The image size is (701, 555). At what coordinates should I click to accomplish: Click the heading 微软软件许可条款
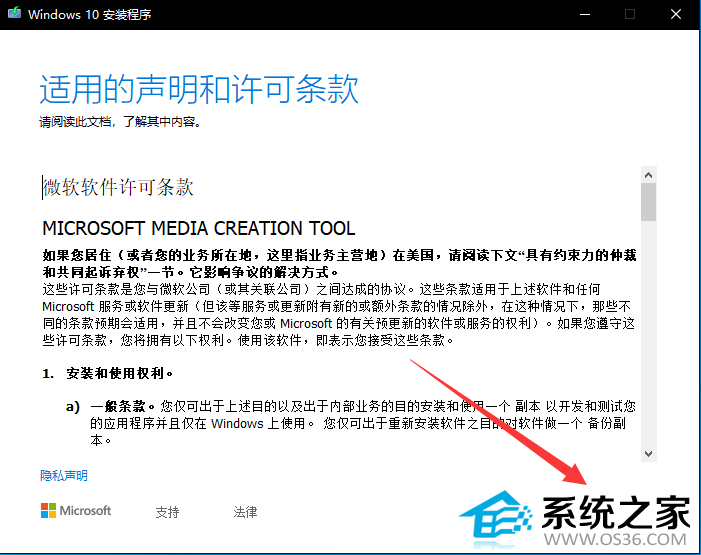pyautogui.click(x=118, y=187)
